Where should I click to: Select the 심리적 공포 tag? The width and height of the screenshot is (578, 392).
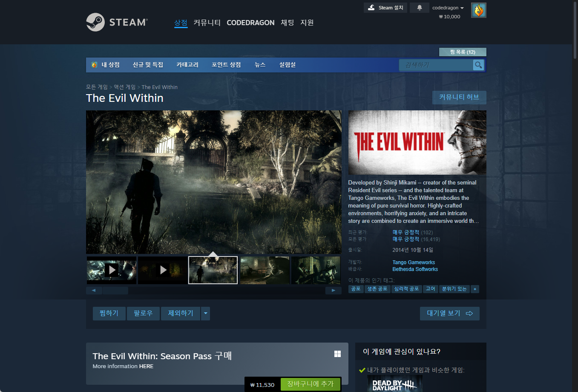click(x=407, y=289)
